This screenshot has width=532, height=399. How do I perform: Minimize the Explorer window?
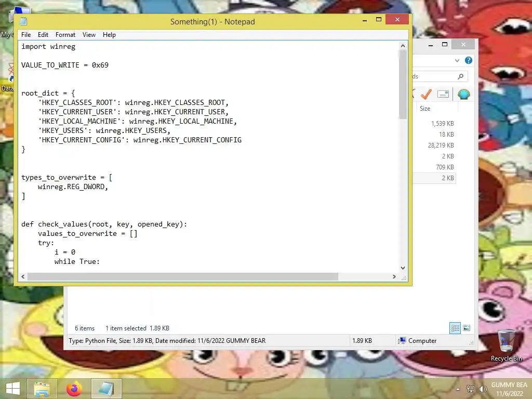click(431, 45)
